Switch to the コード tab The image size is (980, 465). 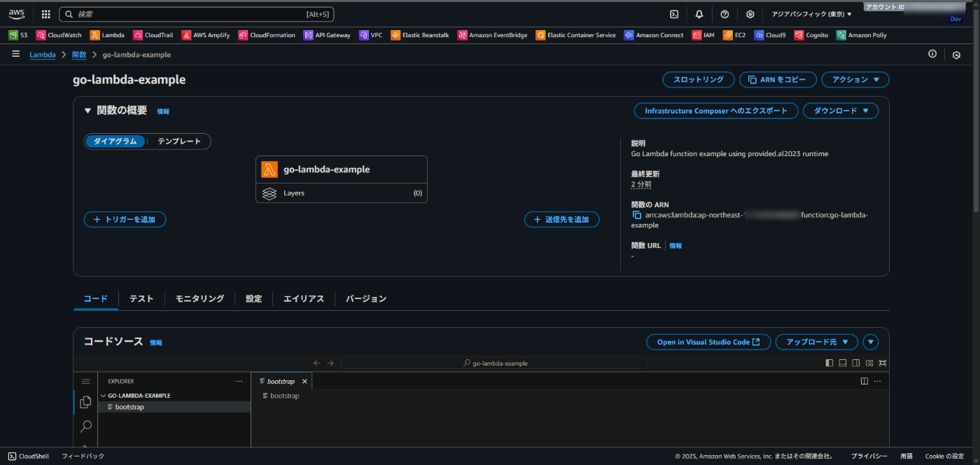click(96, 298)
